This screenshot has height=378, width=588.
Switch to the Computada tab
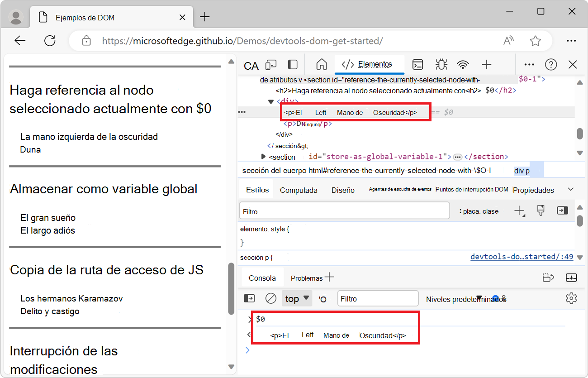tap(299, 190)
